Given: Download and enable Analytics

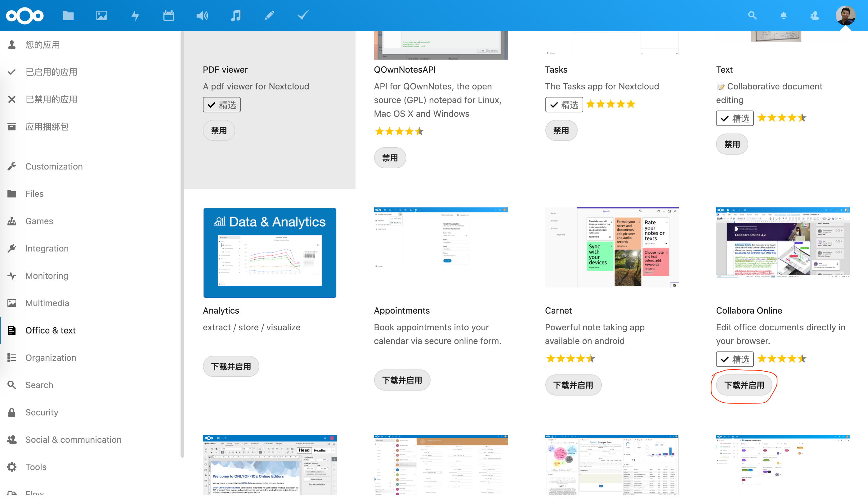Looking at the screenshot, I should (231, 367).
